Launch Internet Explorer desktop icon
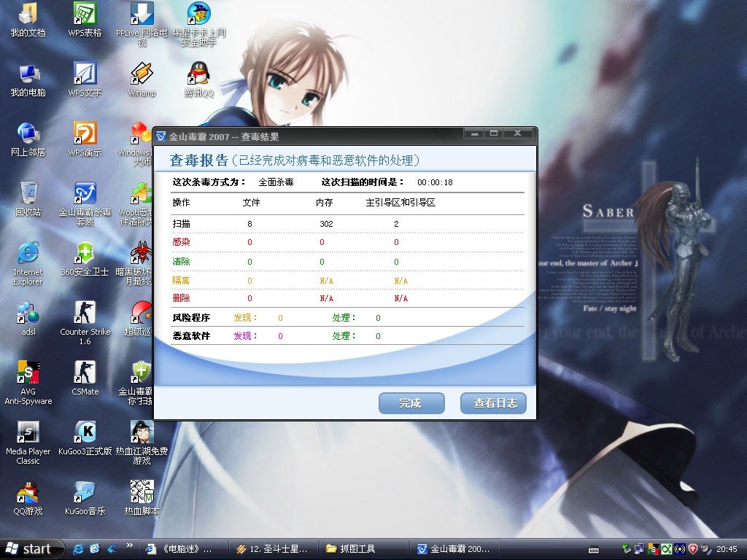The image size is (747, 560). pos(28,264)
